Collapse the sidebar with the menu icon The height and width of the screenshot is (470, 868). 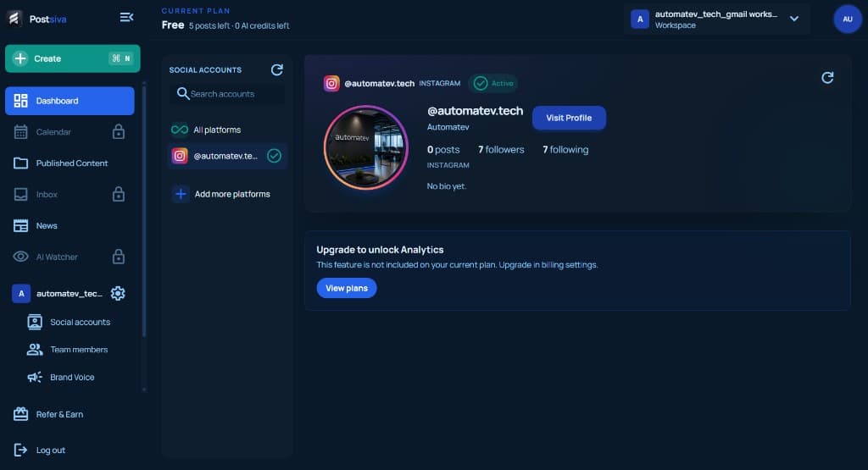point(127,18)
